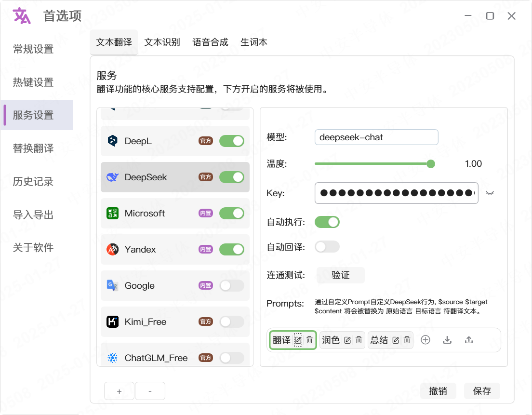Open the 语音合成 tab
The height and width of the screenshot is (415, 532).
[210, 42]
